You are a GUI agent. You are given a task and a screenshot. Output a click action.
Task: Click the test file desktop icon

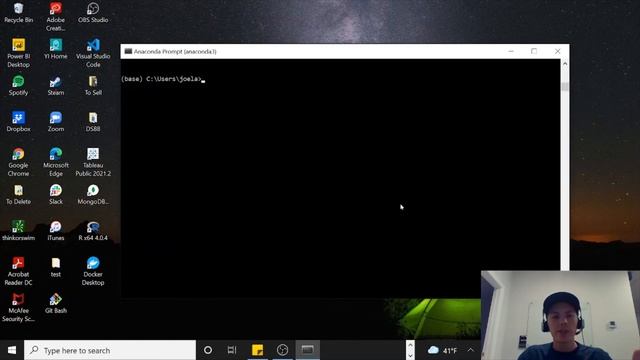[x=56, y=267]
